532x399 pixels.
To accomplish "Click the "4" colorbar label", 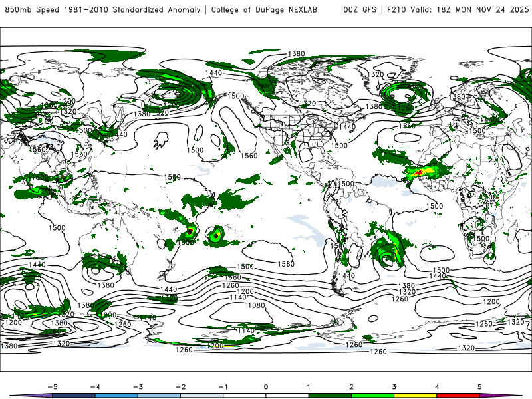I will pos(437,387).
